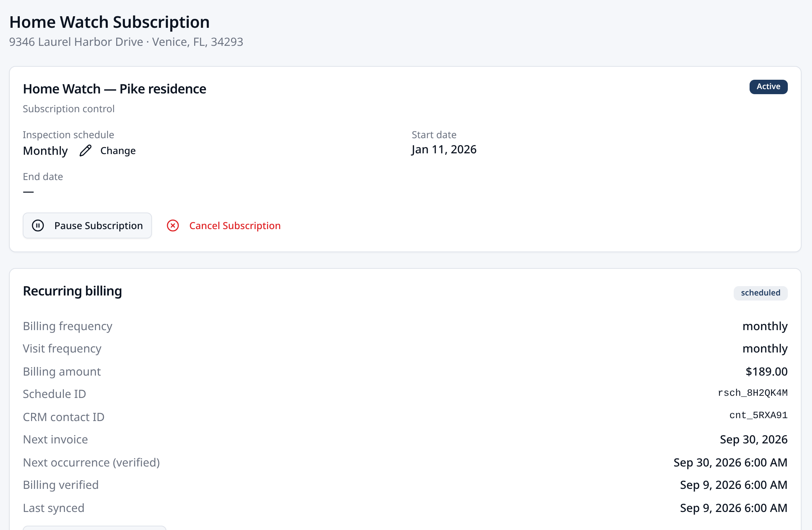Click the End date label
This screenshot has width=812, height=530.
point(43,176)
